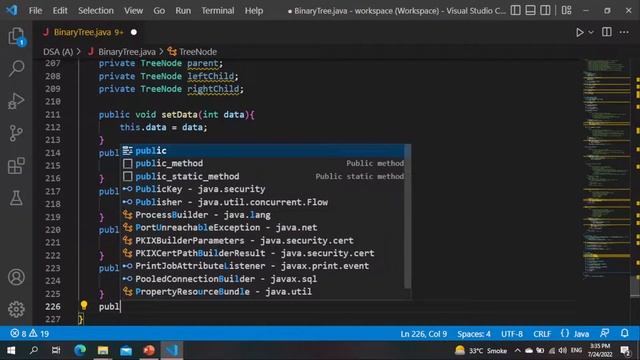Click the suggestion list scrollbar

(x=407, y=216)
